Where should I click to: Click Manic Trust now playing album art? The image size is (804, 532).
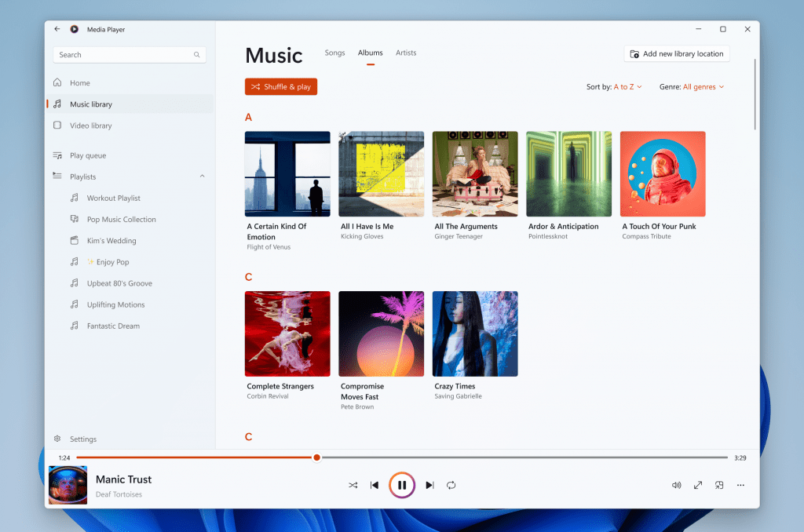(68, 485)
